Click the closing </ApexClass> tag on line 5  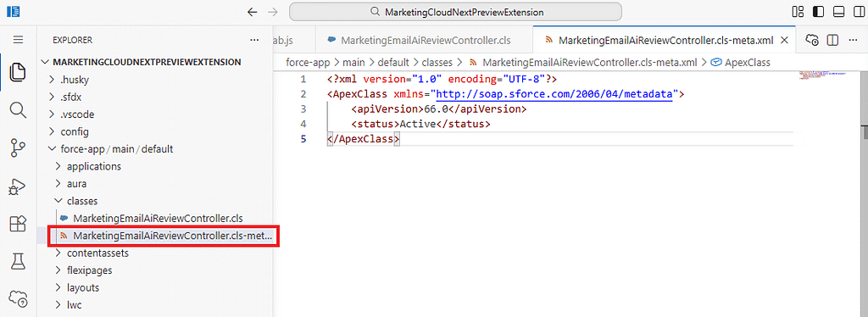363,139
